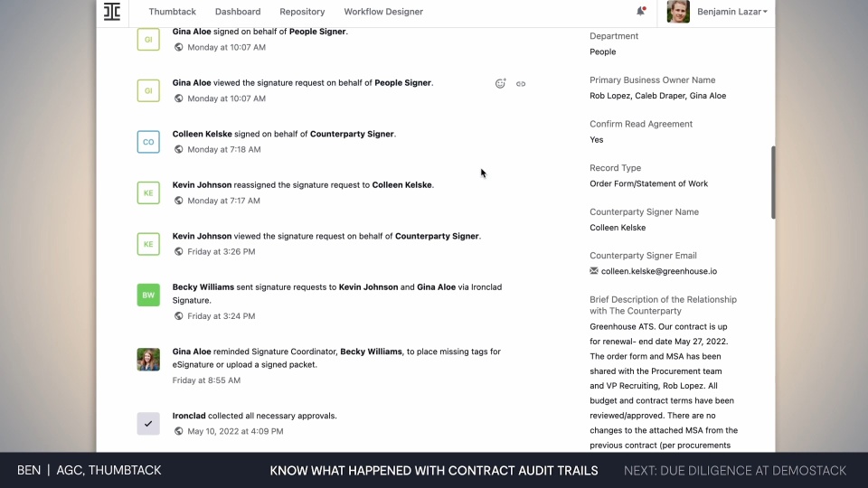
Task: Click the CO avatar for Colleen Kelske
Action: (x=148, y=142)
